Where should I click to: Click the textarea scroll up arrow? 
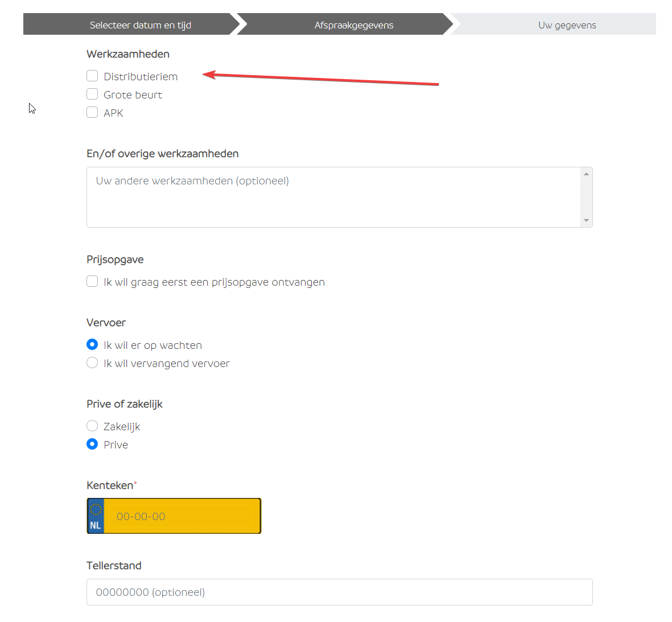click(586, 174)
